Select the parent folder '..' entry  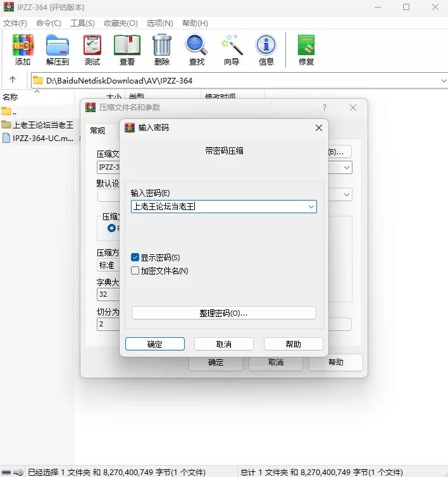(x=9, y=111)
